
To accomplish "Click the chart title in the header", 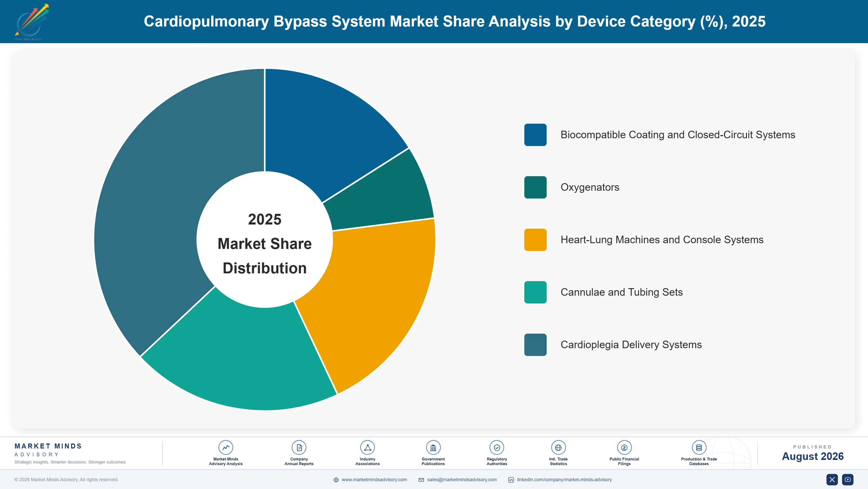I will [454, 21].
